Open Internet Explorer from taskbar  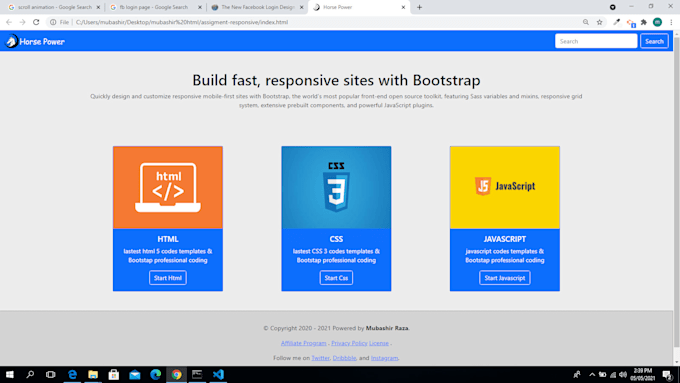pyautogui.click(x=72, y=374)
